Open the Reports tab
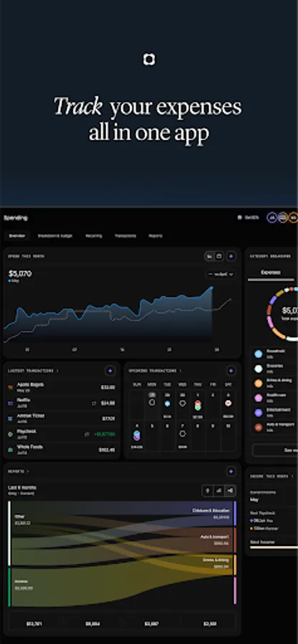 pos(155,235)
